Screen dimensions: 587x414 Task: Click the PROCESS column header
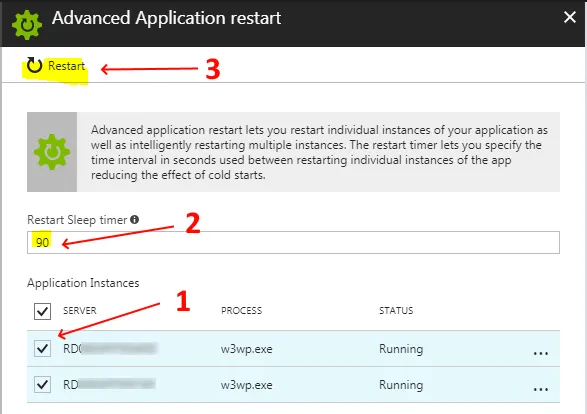pyautogui.click(x=241, y=311)
